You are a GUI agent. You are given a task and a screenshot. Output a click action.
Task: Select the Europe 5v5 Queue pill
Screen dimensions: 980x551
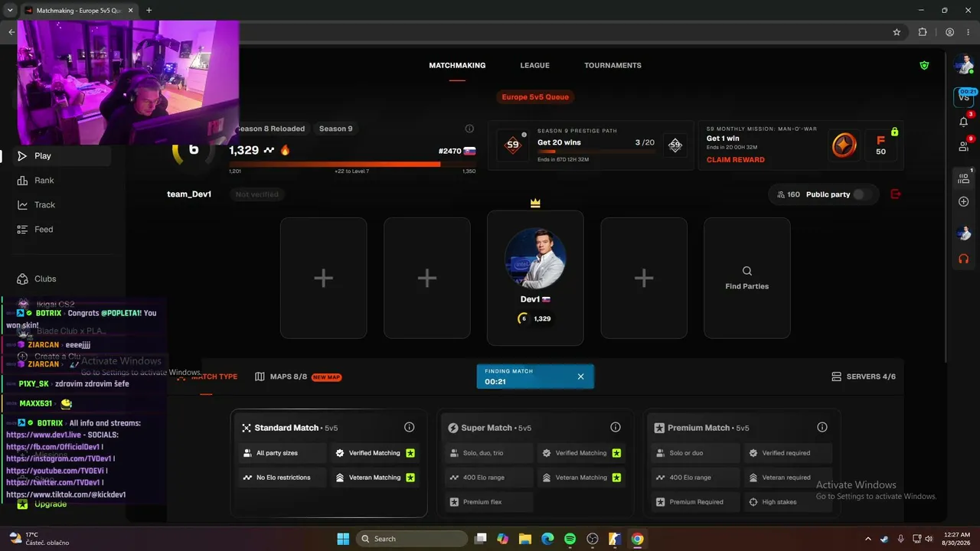(535, 97)
